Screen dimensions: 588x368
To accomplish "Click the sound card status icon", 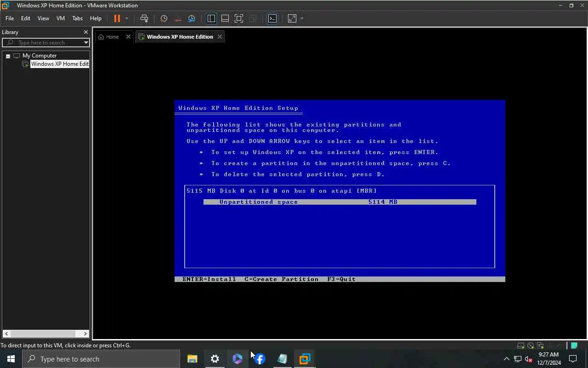I will point(560,345).
